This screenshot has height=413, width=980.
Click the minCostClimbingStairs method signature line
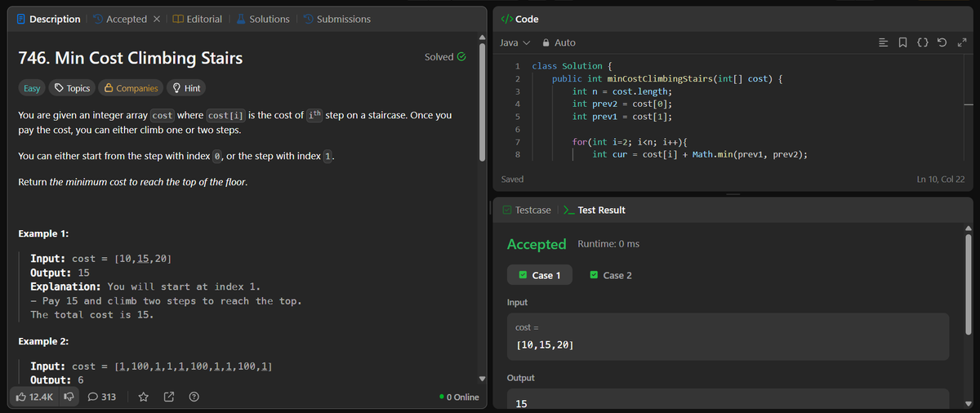coord(669,78)
